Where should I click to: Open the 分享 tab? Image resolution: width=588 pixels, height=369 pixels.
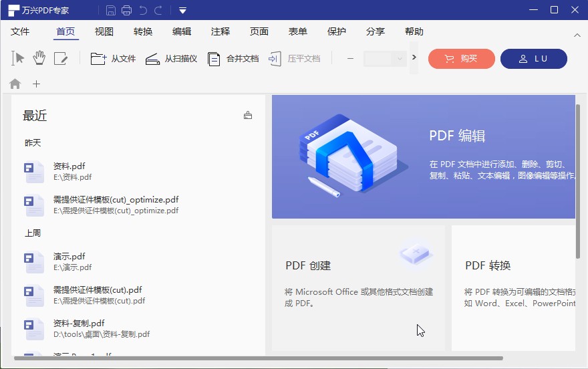pos(376,31)
